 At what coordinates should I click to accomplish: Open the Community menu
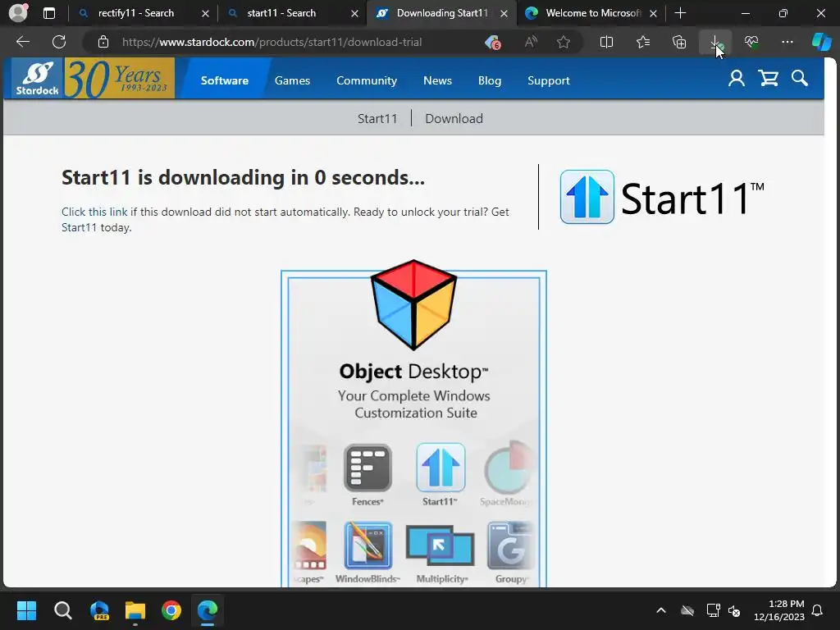pos(367,80)
